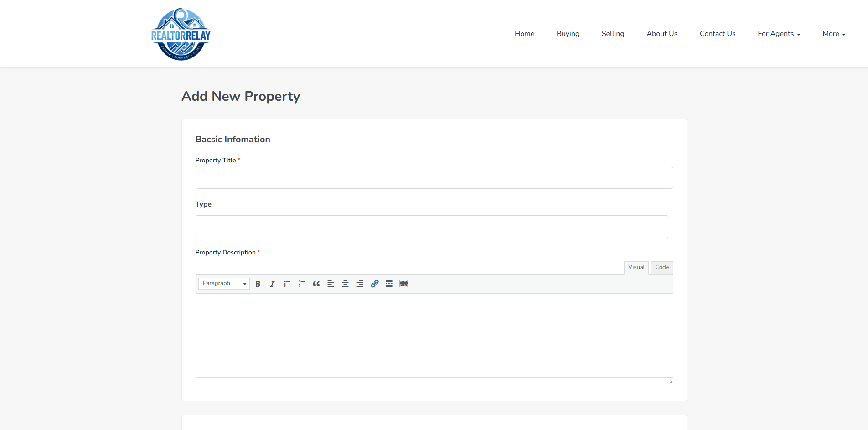
Task: Center align the description text
Action: pyautogui.click(x=345, y=283)
